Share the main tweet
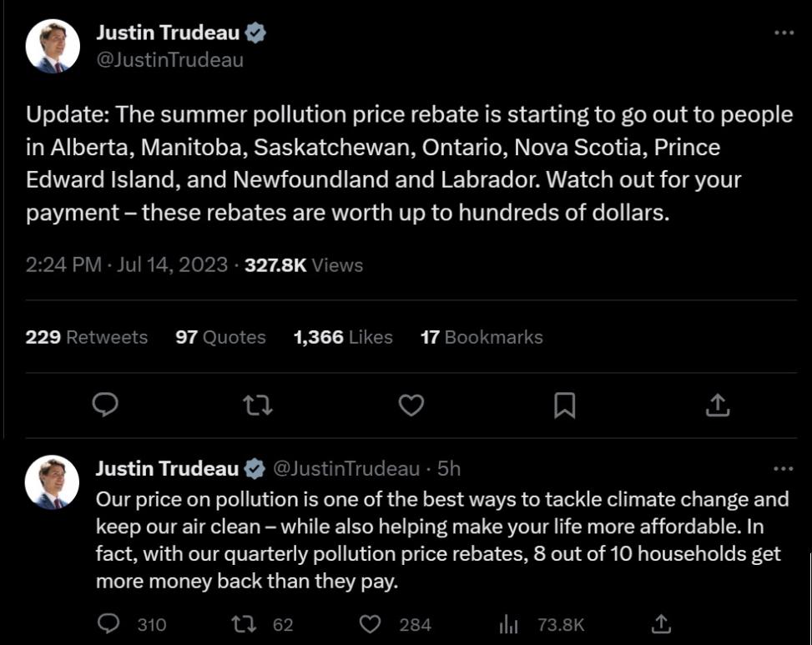The image size is (812, 645). coord(718,406)
